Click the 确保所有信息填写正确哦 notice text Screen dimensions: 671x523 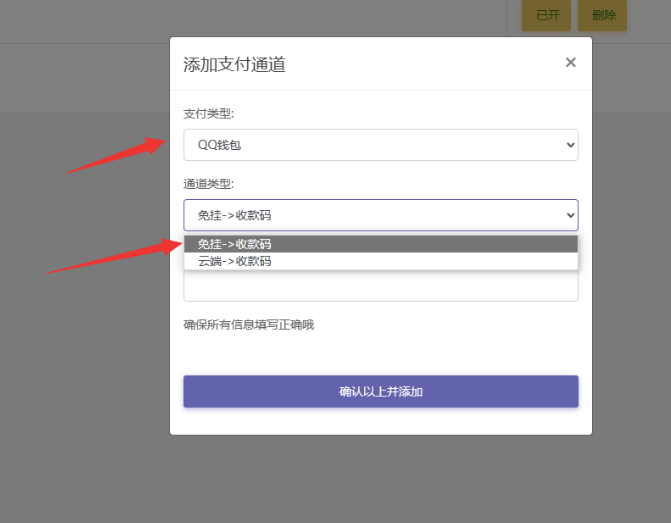coord(249,325)
